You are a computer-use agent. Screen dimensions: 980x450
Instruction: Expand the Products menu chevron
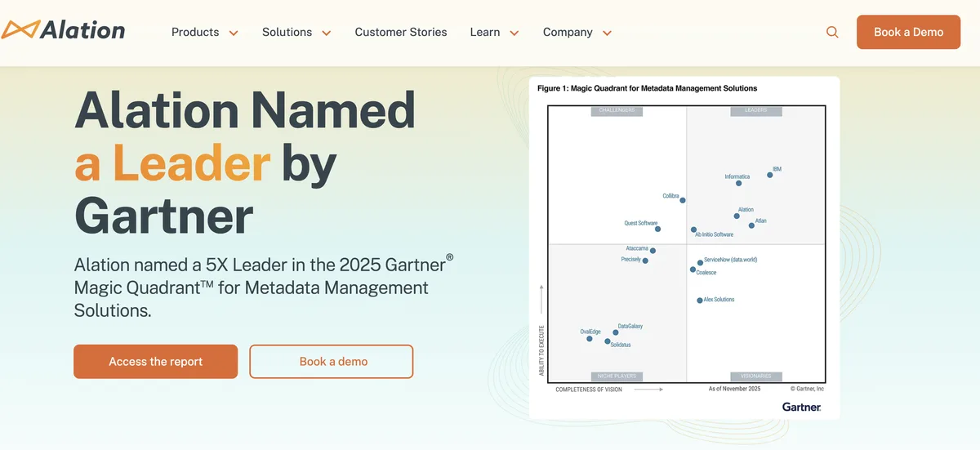tap(234, 33)
